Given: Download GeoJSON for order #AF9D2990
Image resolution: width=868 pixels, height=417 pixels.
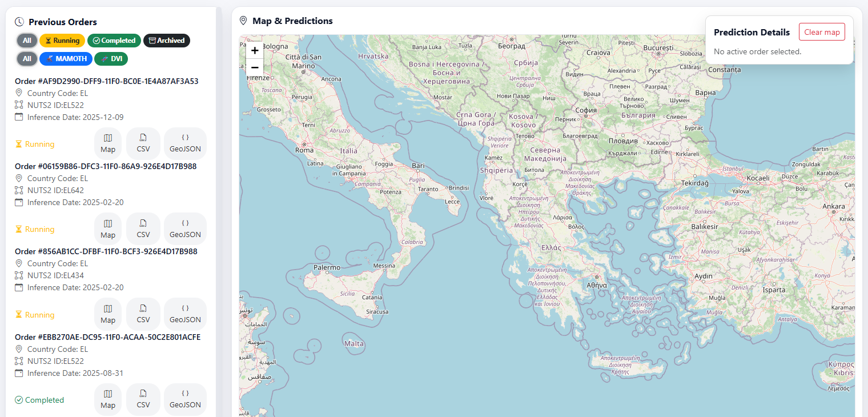Looking at the screenshot, I should [x=185, y=143].
